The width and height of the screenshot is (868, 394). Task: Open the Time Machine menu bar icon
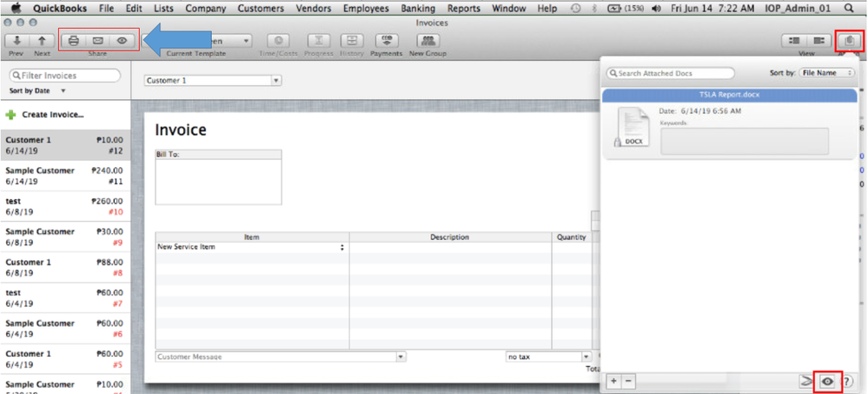coord(576,9)
